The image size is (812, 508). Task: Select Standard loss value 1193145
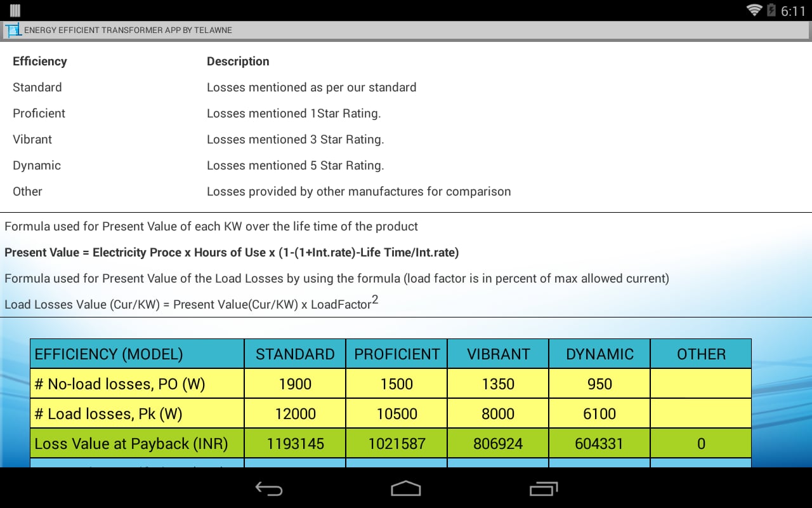(295, 443)
